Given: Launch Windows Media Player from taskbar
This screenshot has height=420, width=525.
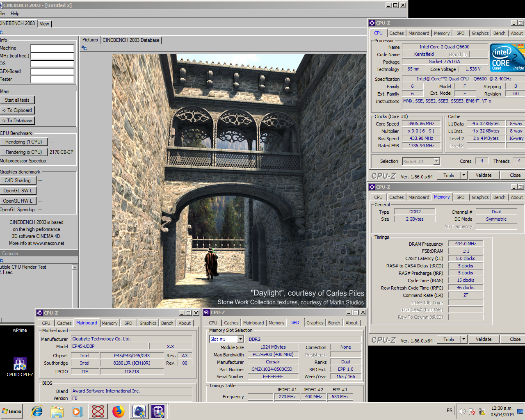Looking at the screenshot, I should 77,411.
